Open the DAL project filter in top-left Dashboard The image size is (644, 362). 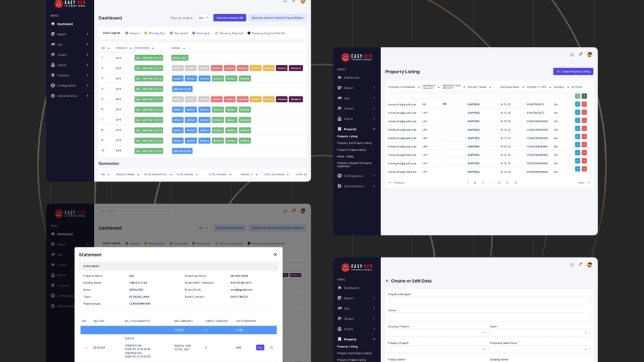tap(203, 17)
